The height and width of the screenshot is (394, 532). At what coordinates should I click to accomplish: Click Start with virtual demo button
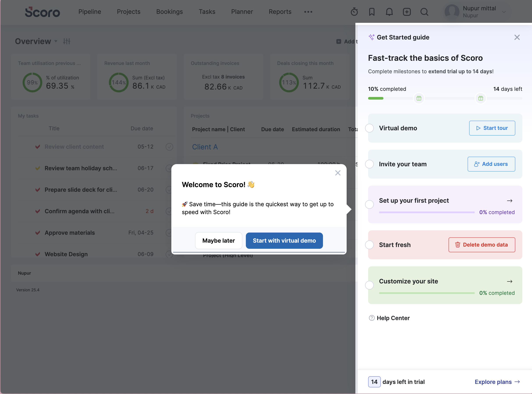click(x=284, y=241)
